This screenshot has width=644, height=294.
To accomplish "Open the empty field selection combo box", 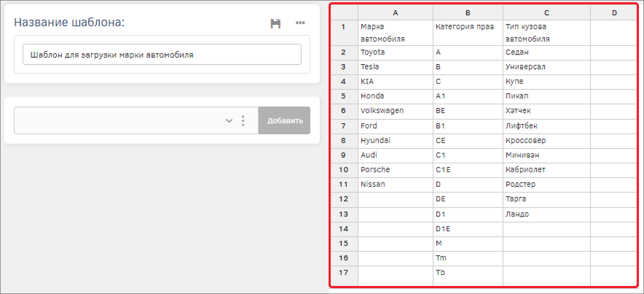I will [x=120, y=121].
